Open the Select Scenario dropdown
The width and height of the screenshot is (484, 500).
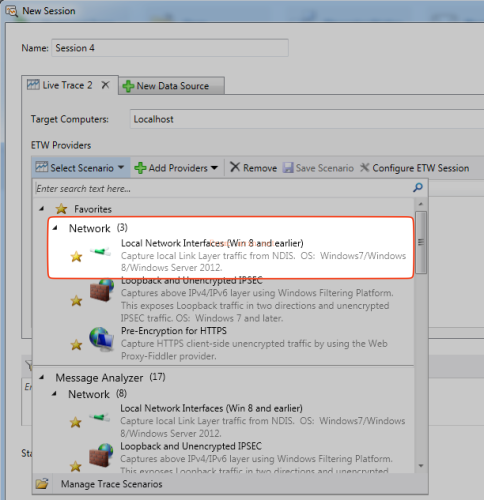pos(80,168)
